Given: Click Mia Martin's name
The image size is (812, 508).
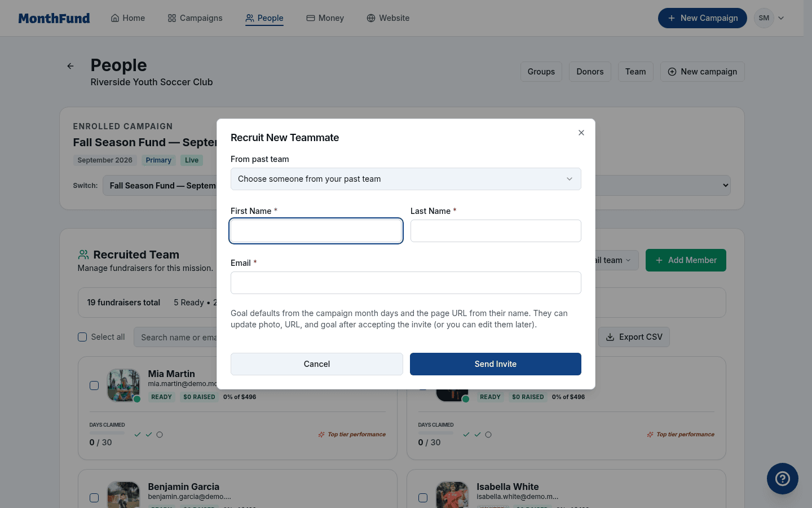Looking at the screenshot, I should coord(171,374).
